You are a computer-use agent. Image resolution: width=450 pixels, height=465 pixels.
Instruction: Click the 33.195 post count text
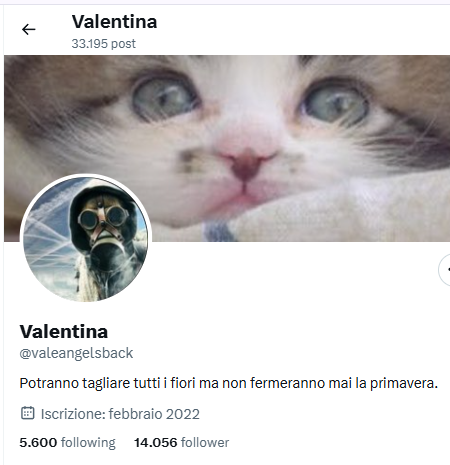point(104,44)
